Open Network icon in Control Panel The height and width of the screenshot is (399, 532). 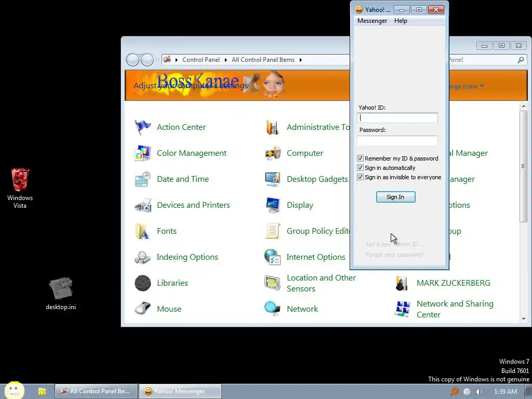click(x=272, y=309)
